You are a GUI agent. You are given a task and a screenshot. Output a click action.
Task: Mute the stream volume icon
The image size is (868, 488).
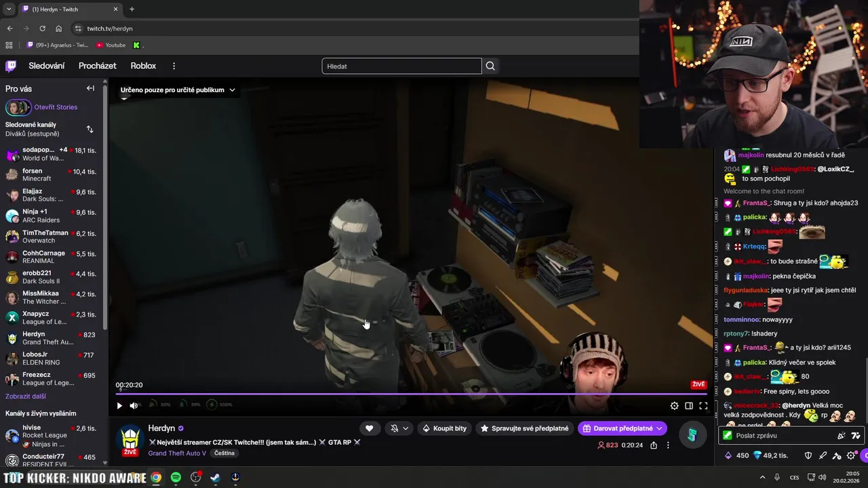(134, 405)
